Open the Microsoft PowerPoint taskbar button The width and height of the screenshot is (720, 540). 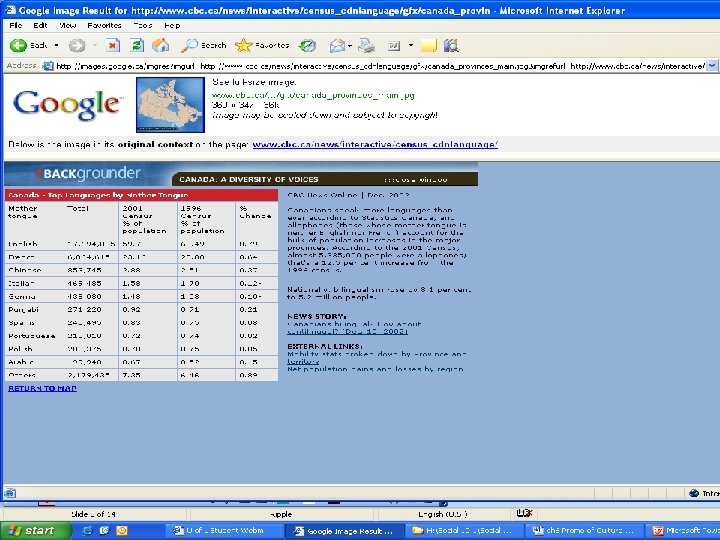684,530
